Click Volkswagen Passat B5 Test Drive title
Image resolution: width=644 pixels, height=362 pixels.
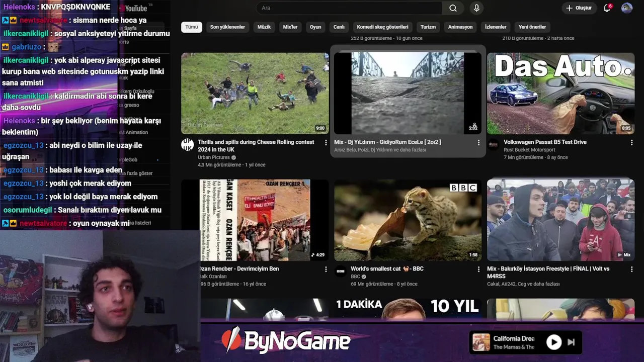[545, 142]
